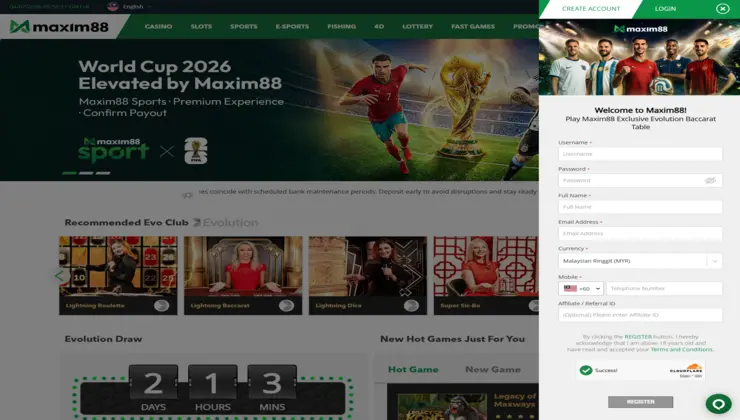Toggle password visibility eye icon

click(x=710, y=180)
